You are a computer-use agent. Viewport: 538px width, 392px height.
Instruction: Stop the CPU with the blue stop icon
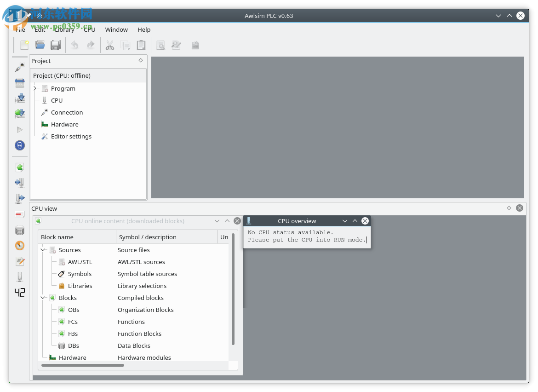19,145
